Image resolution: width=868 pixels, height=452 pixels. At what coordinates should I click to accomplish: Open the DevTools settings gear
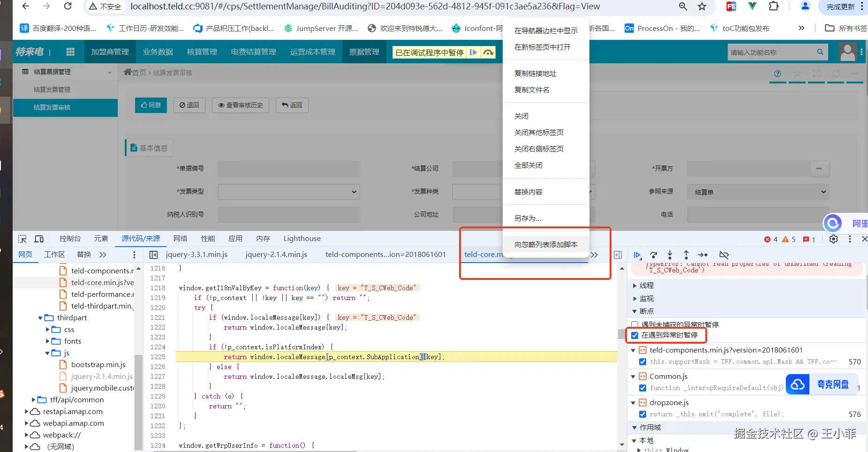[833, 239]
